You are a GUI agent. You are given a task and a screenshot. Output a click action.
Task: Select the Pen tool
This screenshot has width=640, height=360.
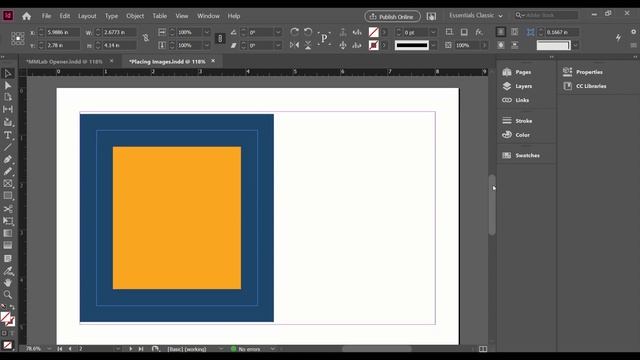7,160
